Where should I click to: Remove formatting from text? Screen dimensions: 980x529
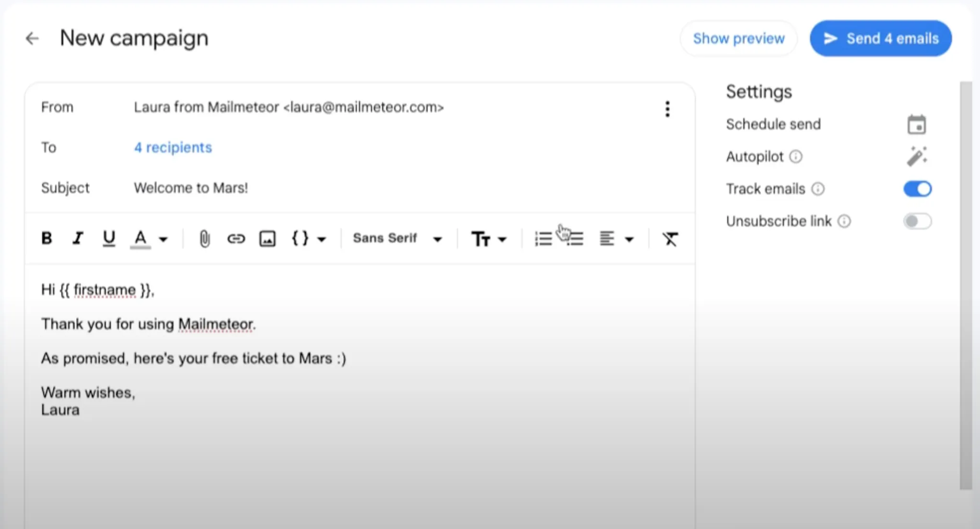(670, 238)
